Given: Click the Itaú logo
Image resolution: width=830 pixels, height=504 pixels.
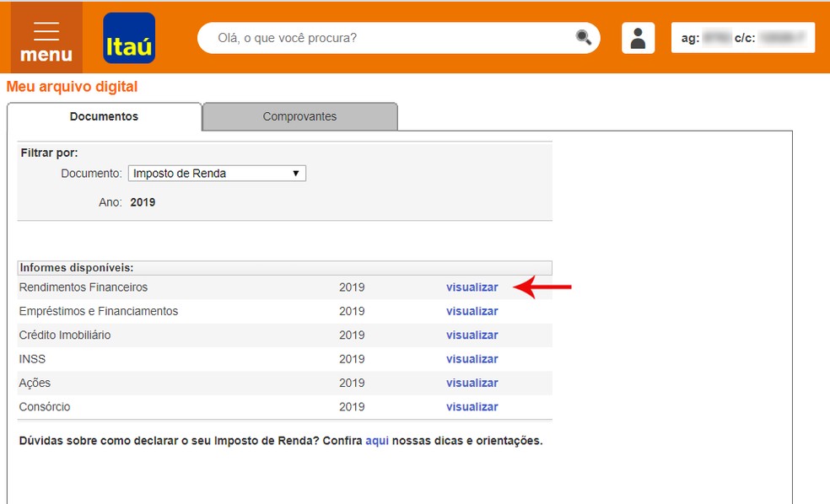Looking at the screenshot, I should [x=129, y=38].
